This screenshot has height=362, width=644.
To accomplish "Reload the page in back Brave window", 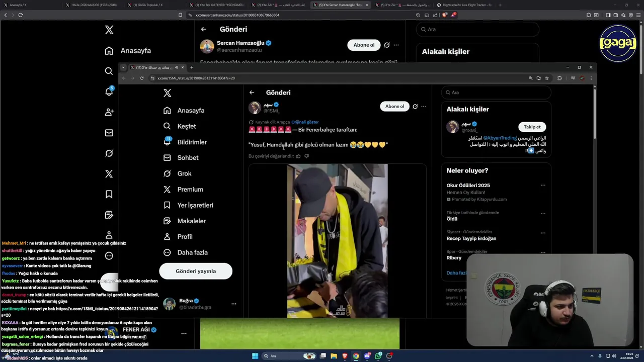I will (x=20, y=15).
